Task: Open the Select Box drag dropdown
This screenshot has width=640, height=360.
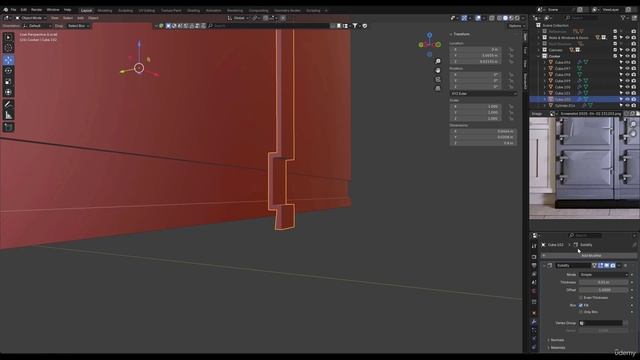Action: (x=78, y=26)
